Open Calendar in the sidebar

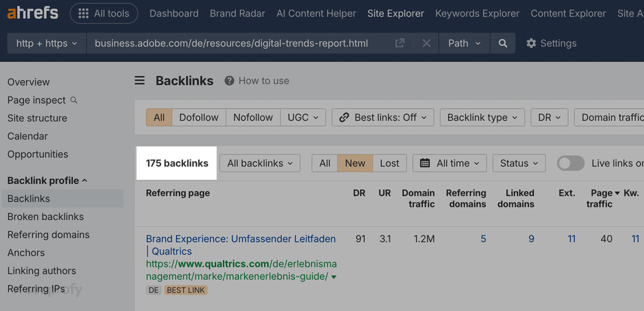pos(28,136)
